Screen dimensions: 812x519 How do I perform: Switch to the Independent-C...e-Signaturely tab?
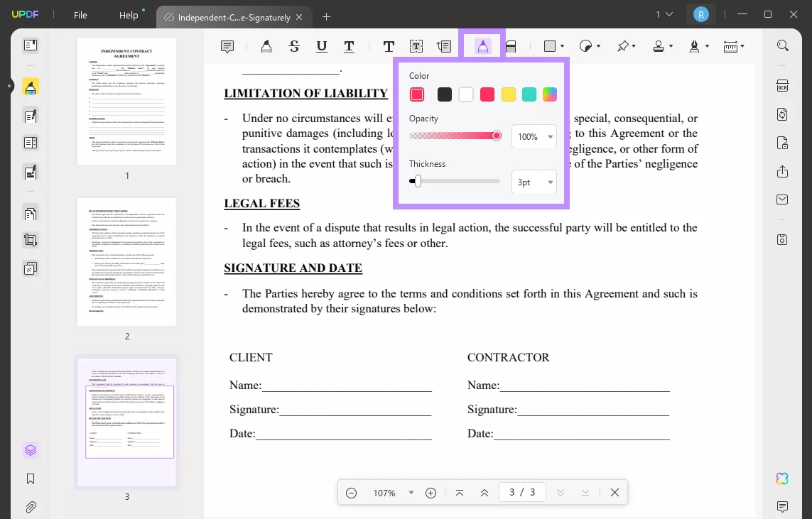[x=234, y=17]
